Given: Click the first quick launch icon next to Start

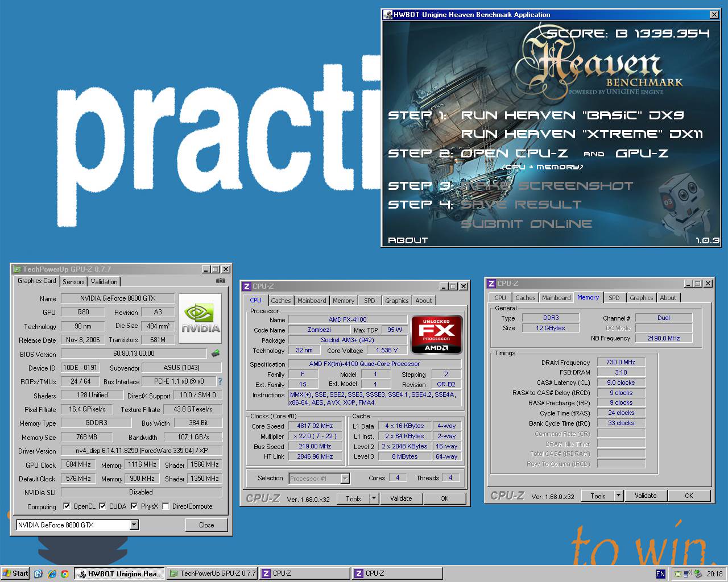Looking at the screenshot, I should pyautogui.click(x=38, y=573).
